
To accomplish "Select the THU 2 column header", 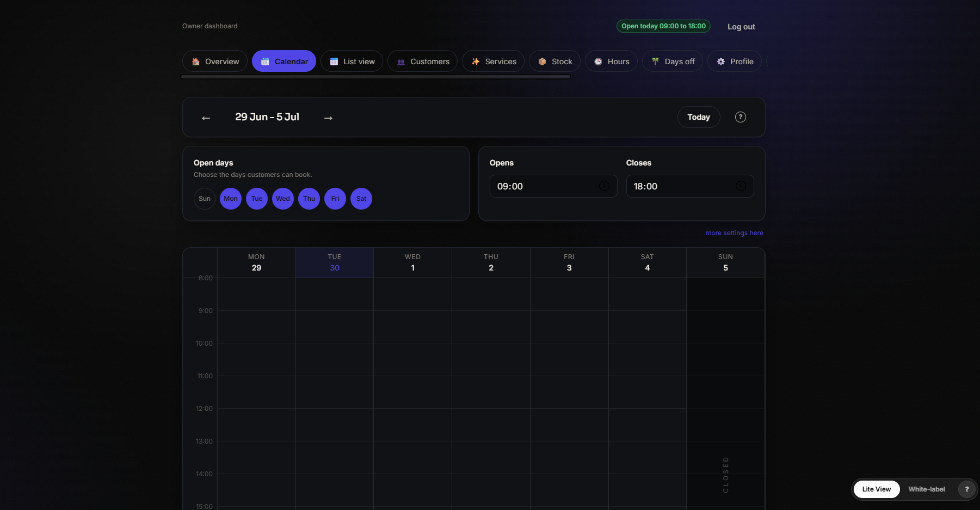I will click(491, 263).
